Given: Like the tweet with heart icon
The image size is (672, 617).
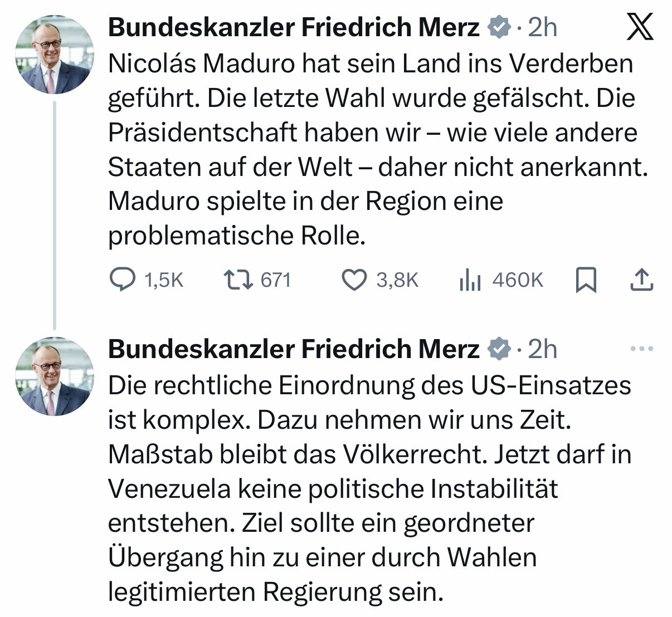Looking at the screenshot, I should (353, 280).
